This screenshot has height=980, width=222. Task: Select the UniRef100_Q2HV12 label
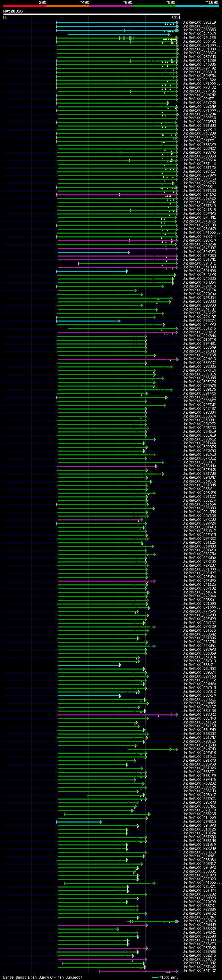[x=199, y=332]
